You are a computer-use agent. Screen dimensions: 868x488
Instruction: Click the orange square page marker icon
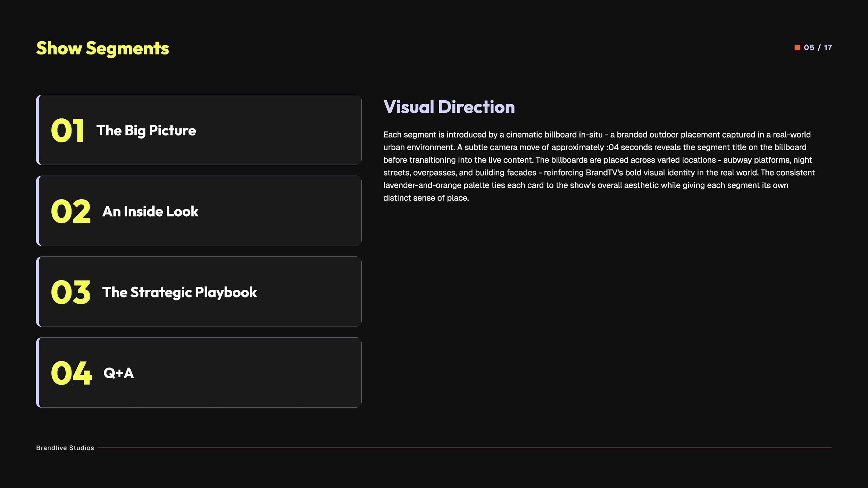click(797, 48)
